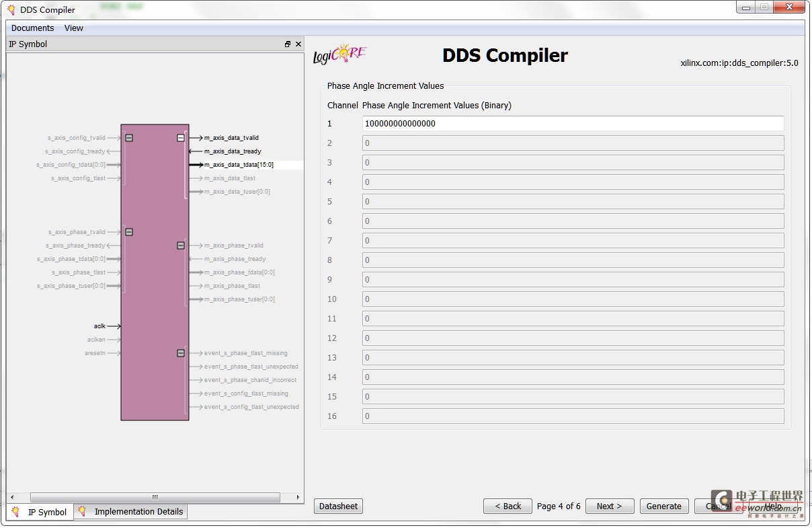Screen dimensions: 812x528
Task: Maximize the DDS Compiler window
Action: (x=764, y=7)
